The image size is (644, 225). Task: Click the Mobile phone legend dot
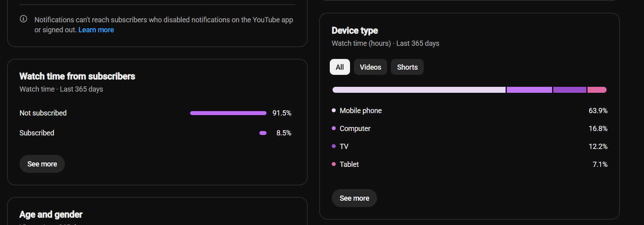point(334,110)
